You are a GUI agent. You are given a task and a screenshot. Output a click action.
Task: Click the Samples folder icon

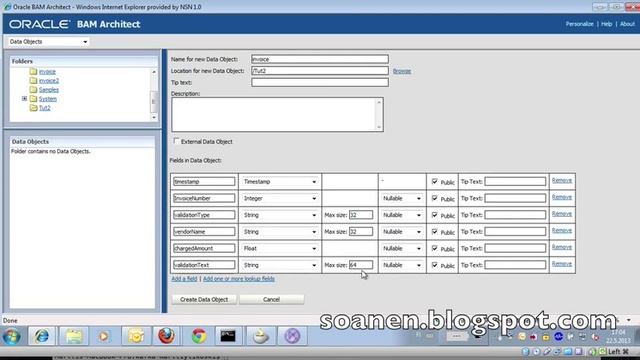pyautogui.click(x=33, y=89)
